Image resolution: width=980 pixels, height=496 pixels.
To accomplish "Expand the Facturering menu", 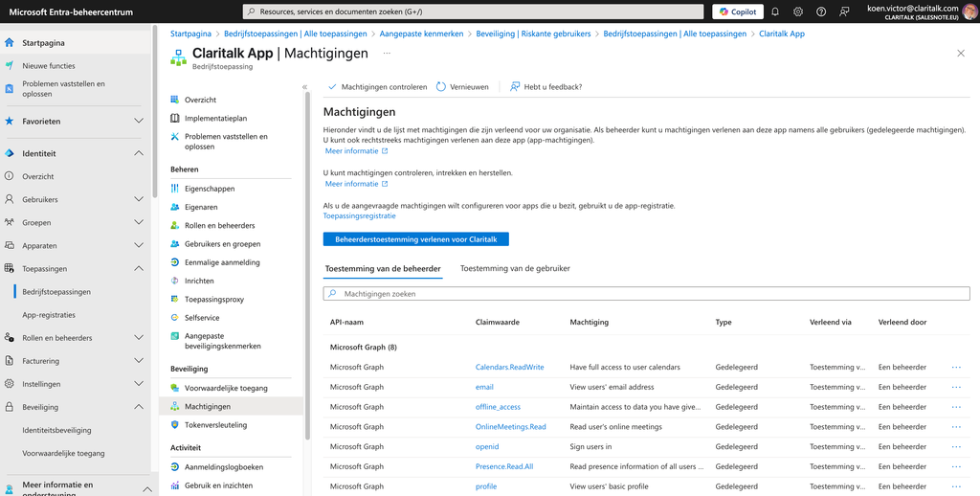I will click(x=139, y=361).
